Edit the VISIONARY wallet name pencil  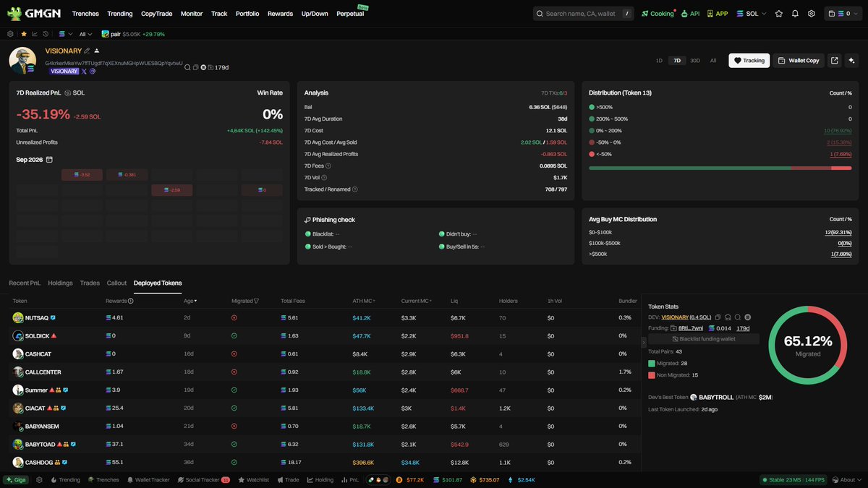pos(87,51)
